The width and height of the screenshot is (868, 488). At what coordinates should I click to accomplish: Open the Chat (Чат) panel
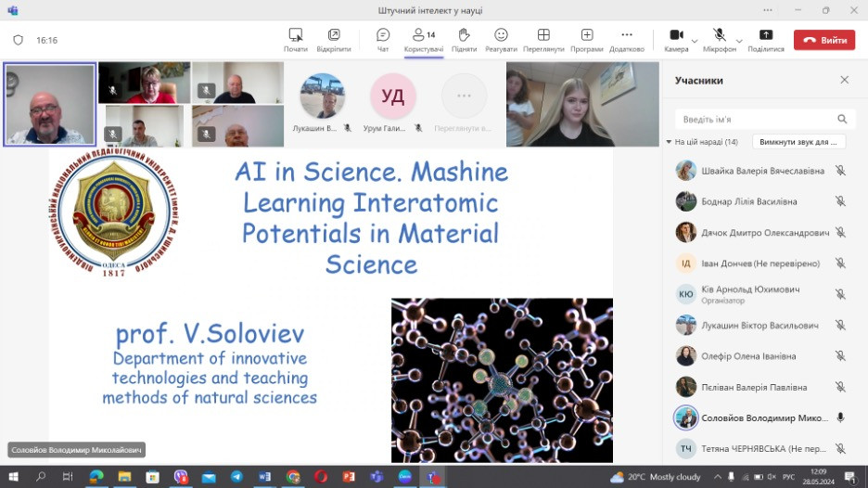point(383,39)
